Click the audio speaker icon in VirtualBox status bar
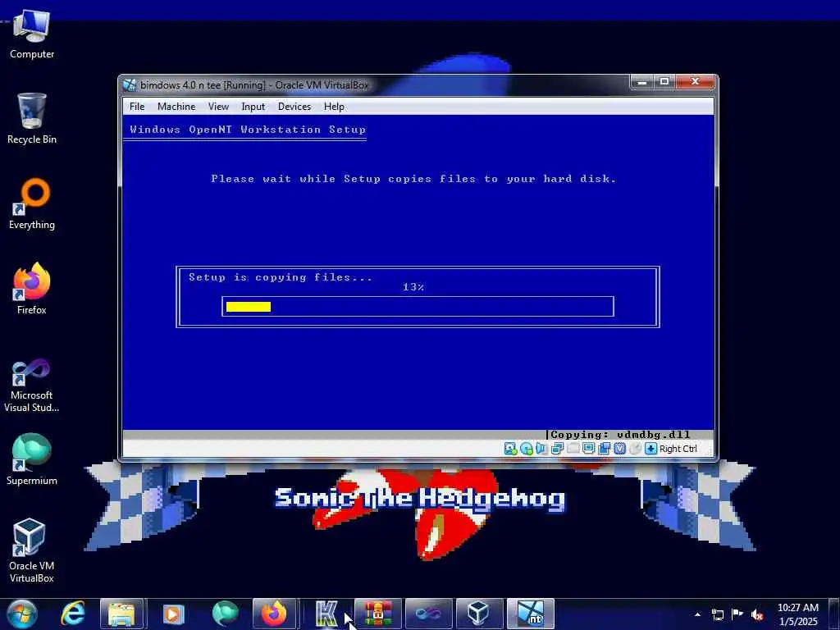The height and width of the screenshot is (630, 840). tap(541, 449)
